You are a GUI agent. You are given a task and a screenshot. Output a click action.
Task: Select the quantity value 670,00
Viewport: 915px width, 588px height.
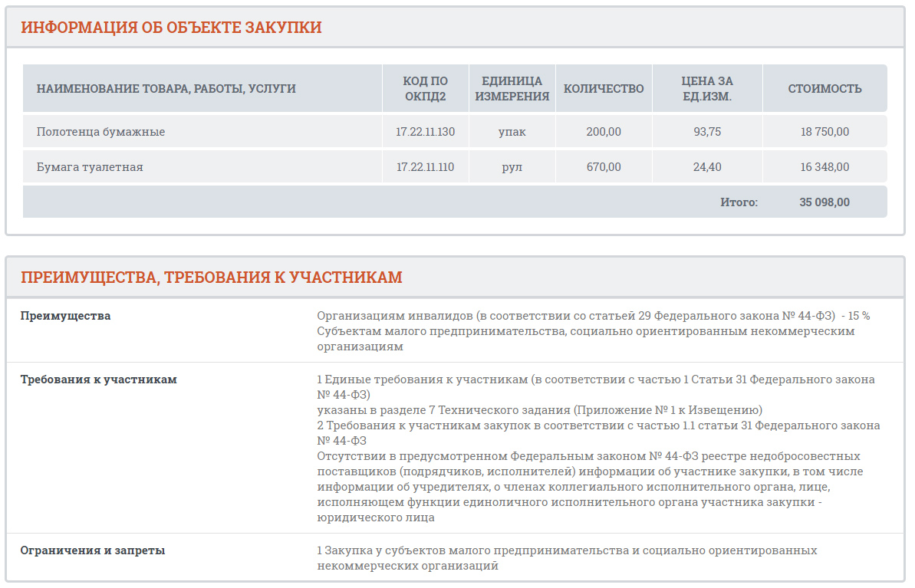604,167
